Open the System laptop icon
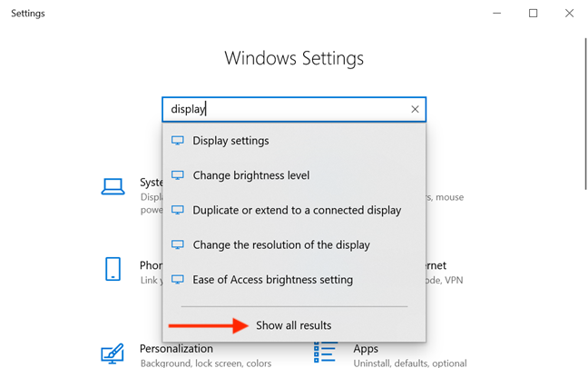This screenshot has height=368, width=588. (x=113, y=186)
